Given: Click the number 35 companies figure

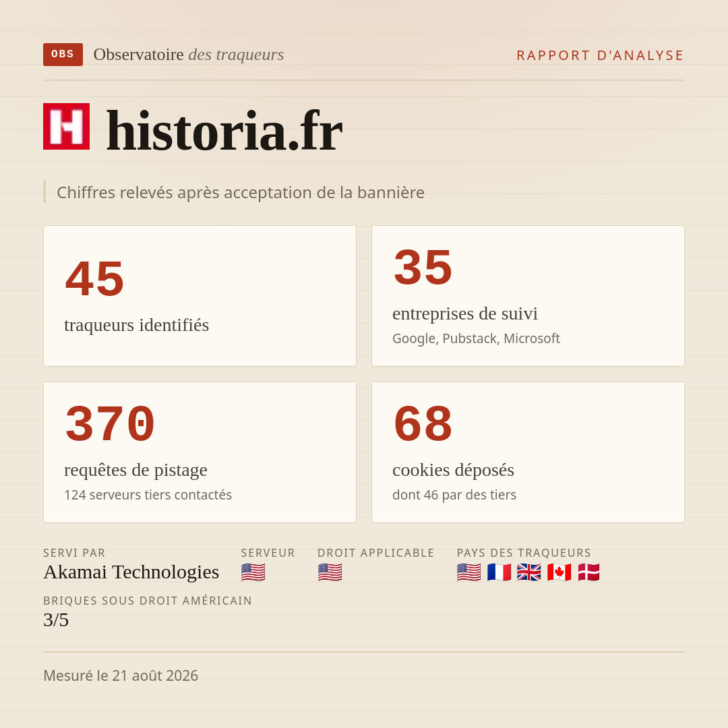Looking at the screenshot, I should pyautogui.click(x=423, y=268).
